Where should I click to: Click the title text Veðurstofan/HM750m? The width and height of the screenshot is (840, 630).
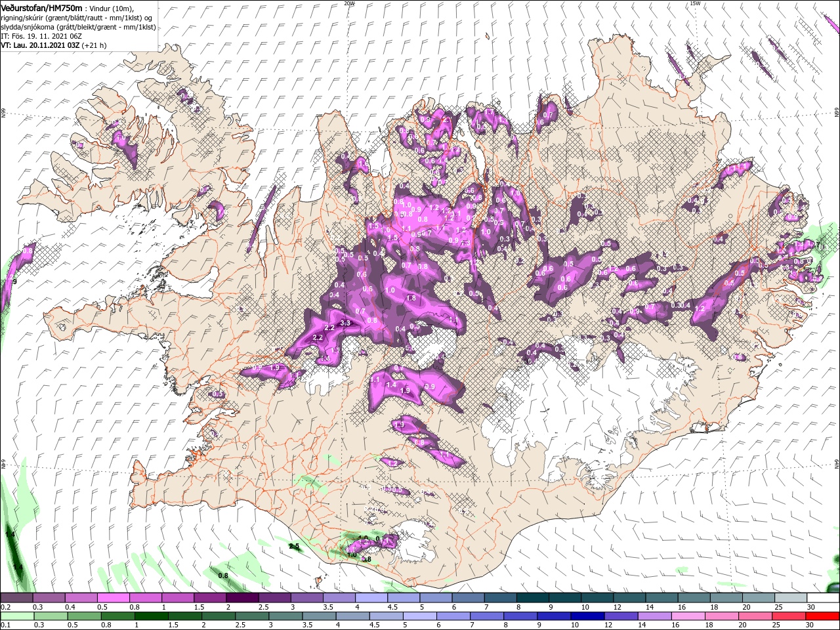(x=41, y=7)
